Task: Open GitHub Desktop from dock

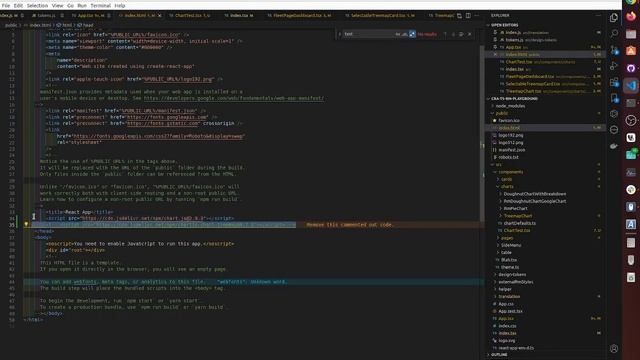Action: [x=631, y=68]
